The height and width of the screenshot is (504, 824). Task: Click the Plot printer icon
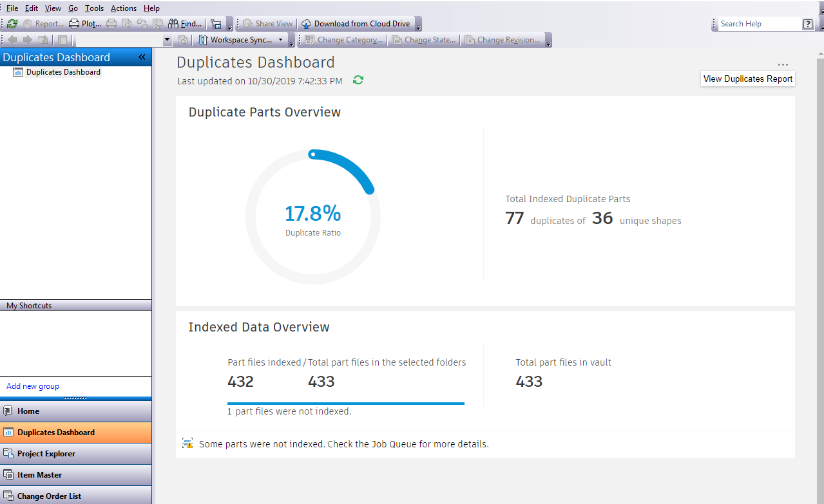74,24
